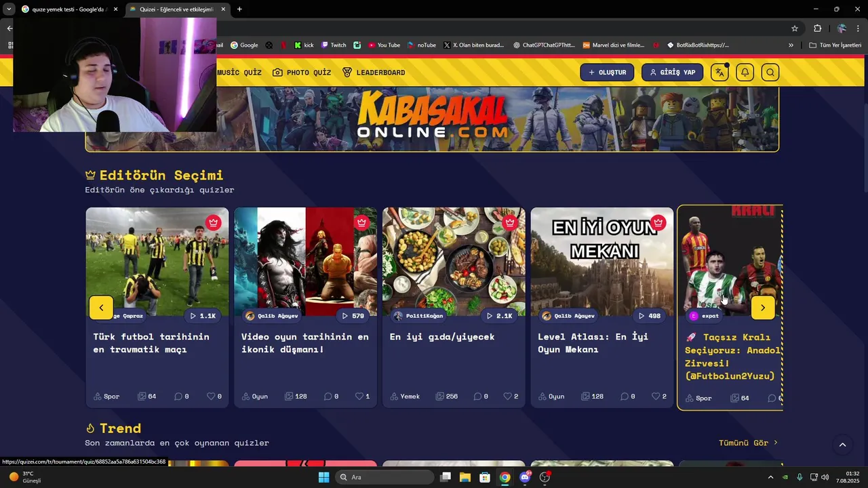Viewport: 868px width, 488px height.
Task: Open the PHOTO QUIZ menu item
Action: [x=302, y=73]
